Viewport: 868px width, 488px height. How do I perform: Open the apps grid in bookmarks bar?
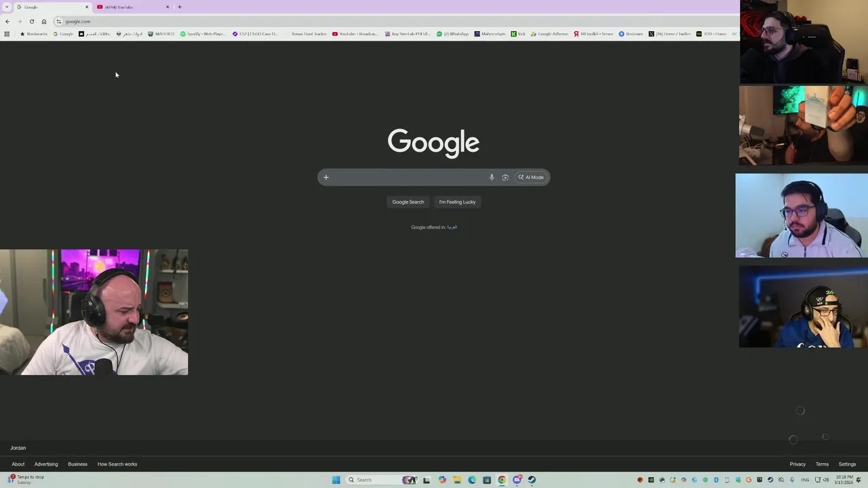pos(7,34)
